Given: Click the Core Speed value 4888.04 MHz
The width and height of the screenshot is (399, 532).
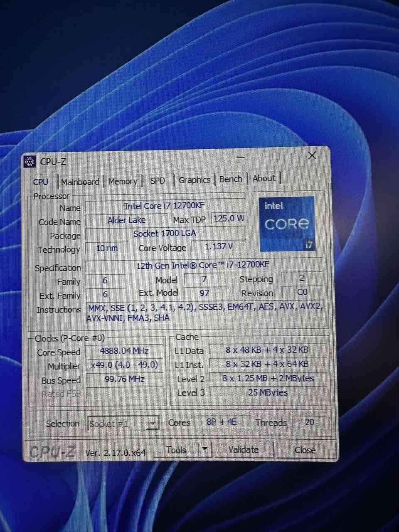Looking at the screenshot, I should coord(124,351).
